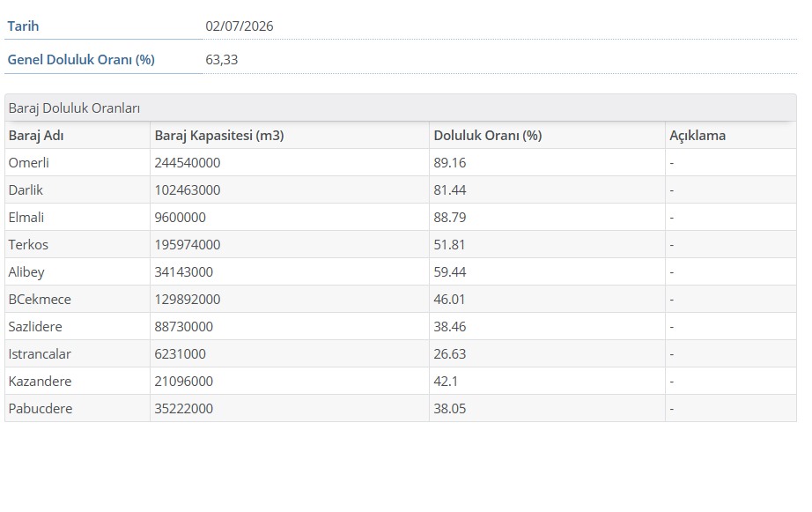The width and height of the screenshot is (812, 512).
Task: Click capacity value 244540000
Action: pyautogui.click(x=188, y=163)
